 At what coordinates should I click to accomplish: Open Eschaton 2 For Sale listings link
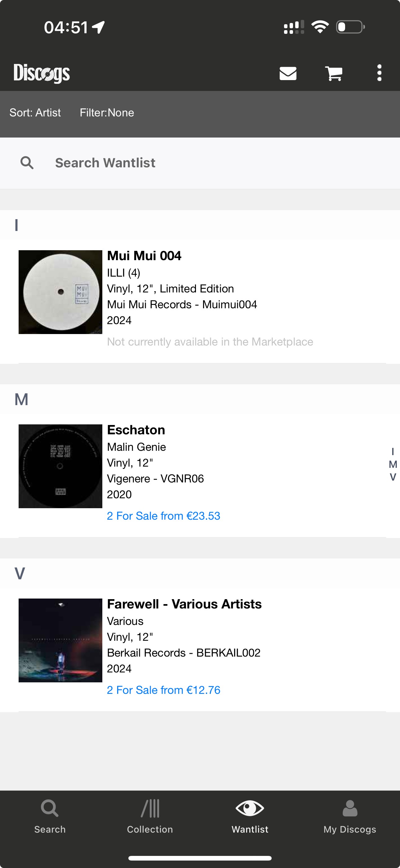[163, 516]
